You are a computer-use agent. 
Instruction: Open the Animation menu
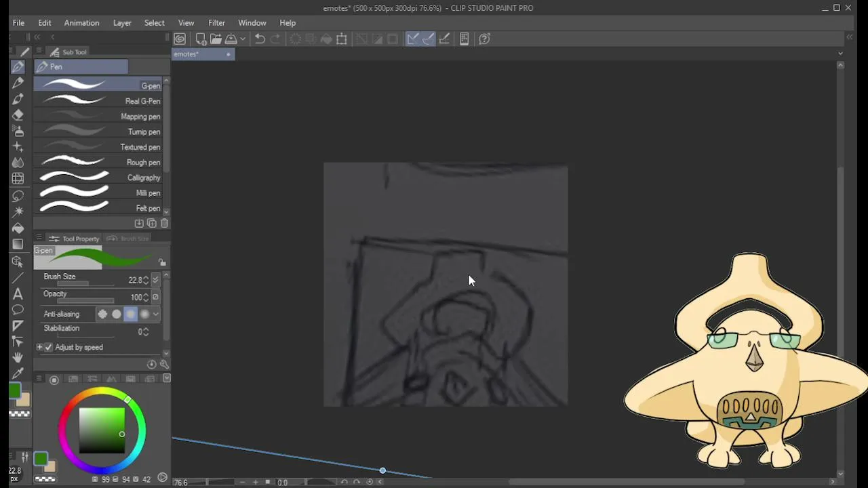(81, 23)
